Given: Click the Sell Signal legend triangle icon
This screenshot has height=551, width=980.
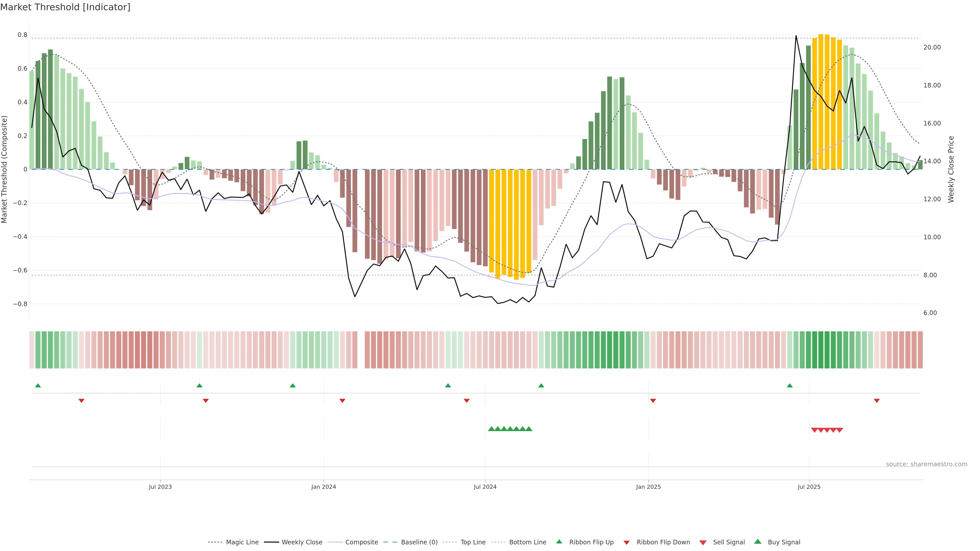Looking at the screenshot, I should tap(703, 542).
